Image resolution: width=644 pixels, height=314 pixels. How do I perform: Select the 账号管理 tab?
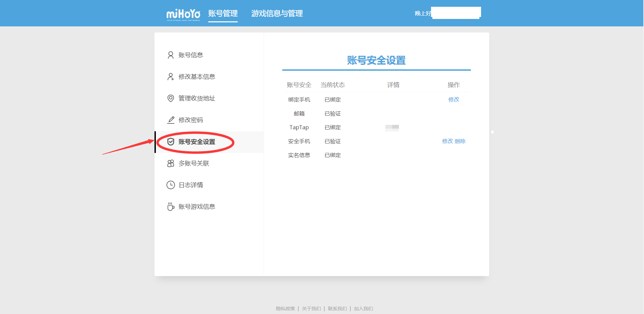click(223, 14)
